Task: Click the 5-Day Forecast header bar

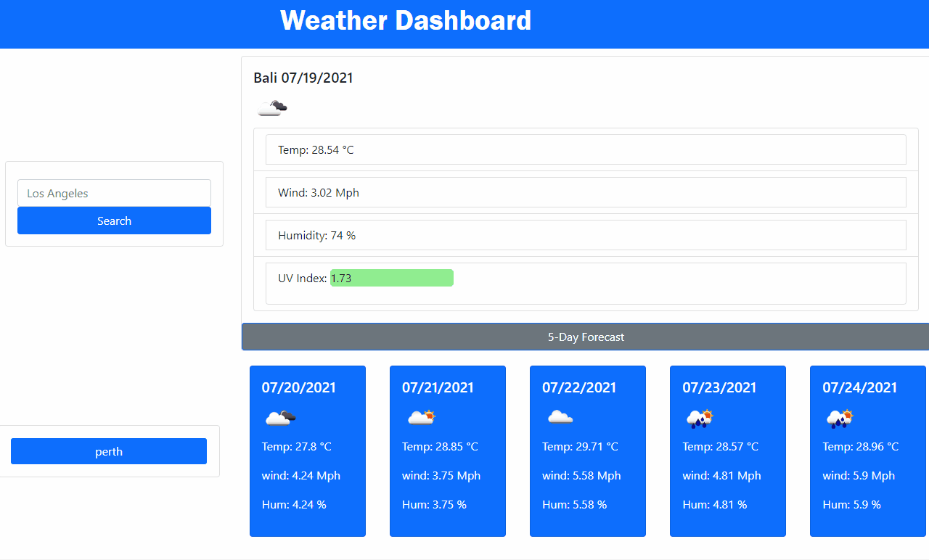Action: pos(586,337)
